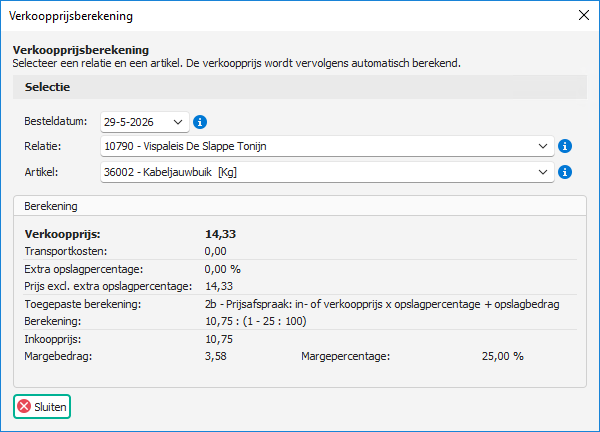Click the Extra opslagpercentage label
600x432 pixels.
83,269
